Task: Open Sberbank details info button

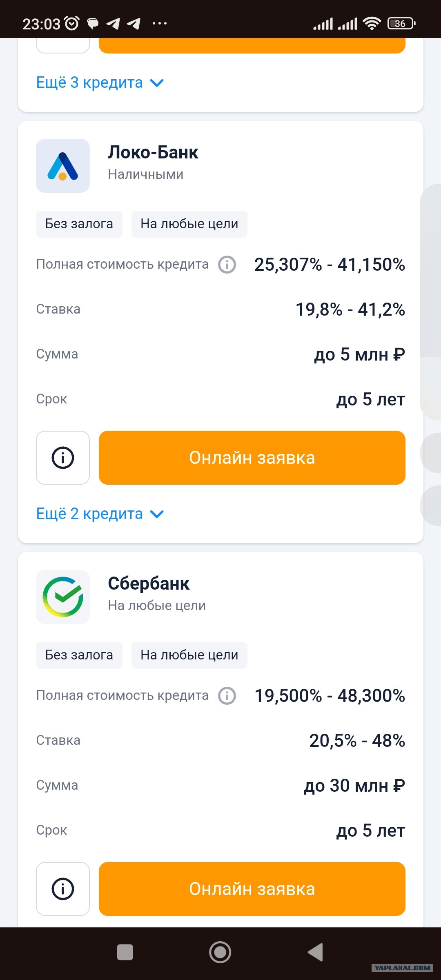Action: pos(63,889)
